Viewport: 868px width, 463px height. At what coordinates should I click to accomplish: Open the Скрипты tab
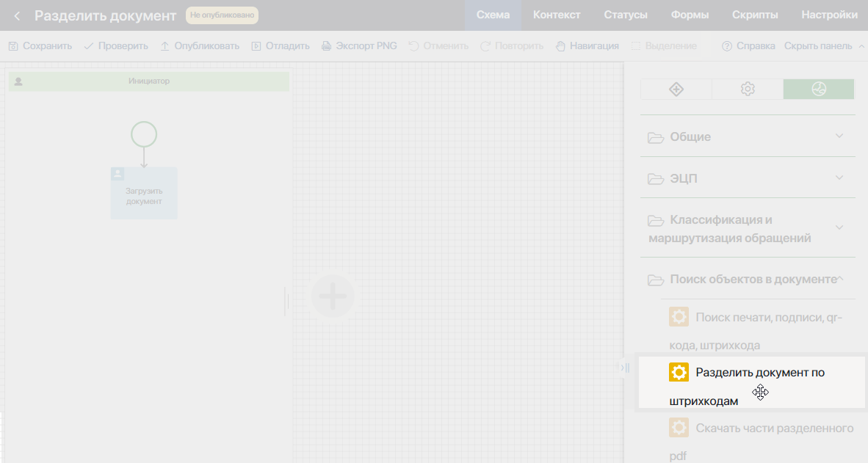[x=755, y=15]
